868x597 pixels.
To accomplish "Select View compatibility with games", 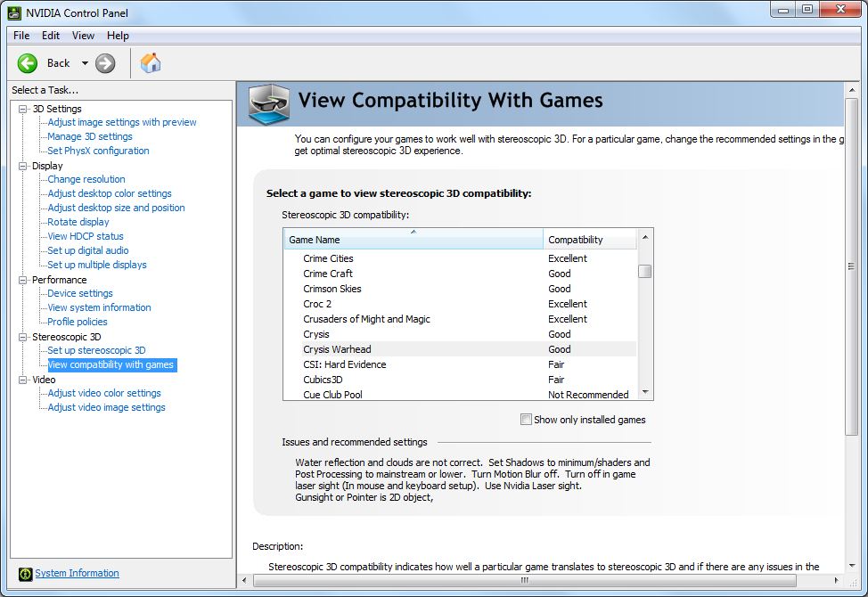I will [111, 364].
